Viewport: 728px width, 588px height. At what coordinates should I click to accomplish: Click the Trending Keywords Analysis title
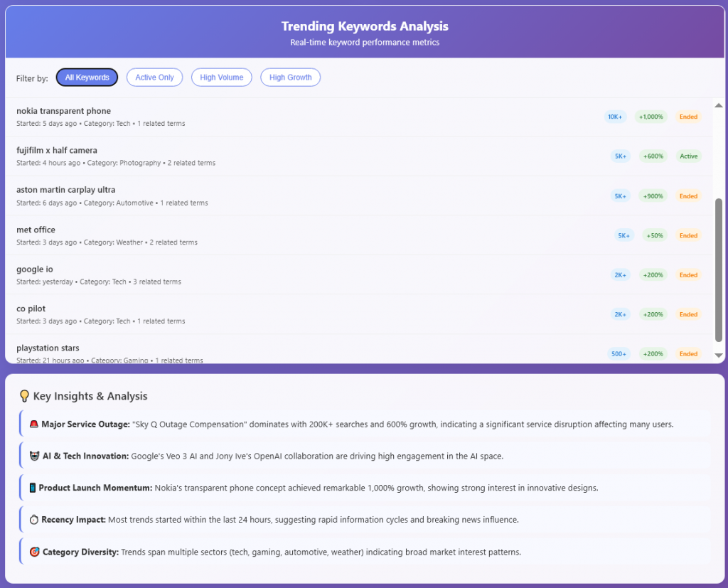coord(365,26)
